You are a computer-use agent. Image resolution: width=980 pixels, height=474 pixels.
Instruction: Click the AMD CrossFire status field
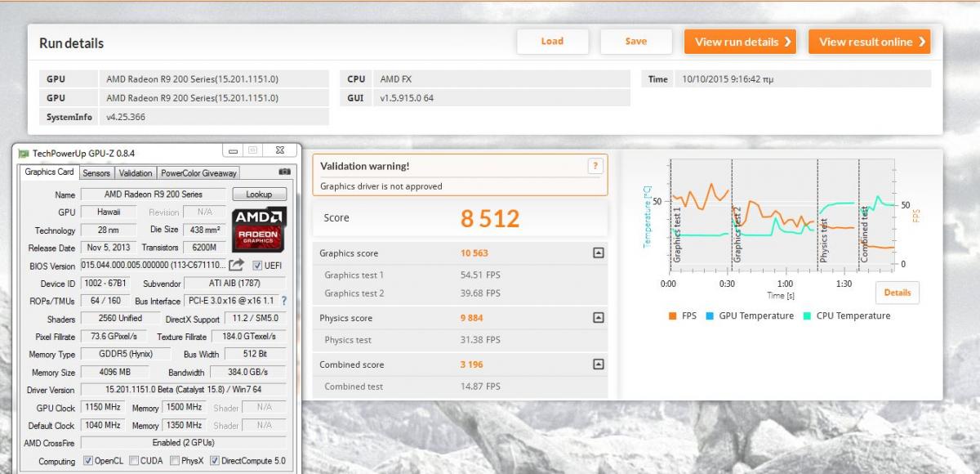(x=184, y=443)
